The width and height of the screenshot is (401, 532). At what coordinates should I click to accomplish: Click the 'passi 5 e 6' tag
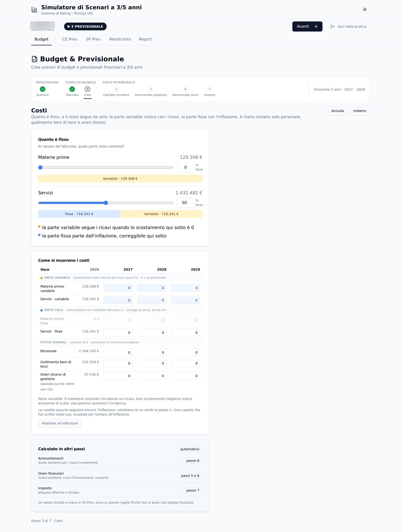click(x=190, y=476)
